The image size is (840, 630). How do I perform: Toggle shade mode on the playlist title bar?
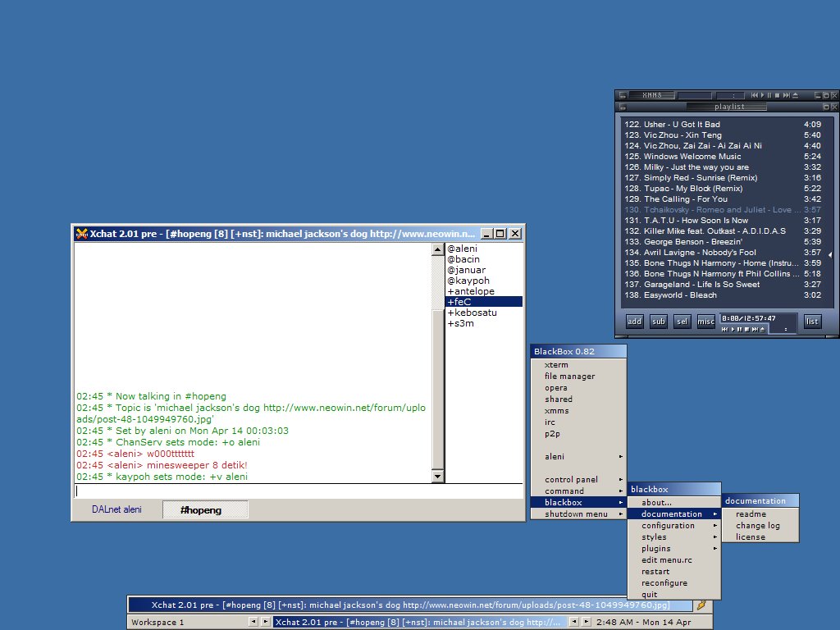(826, 107)
